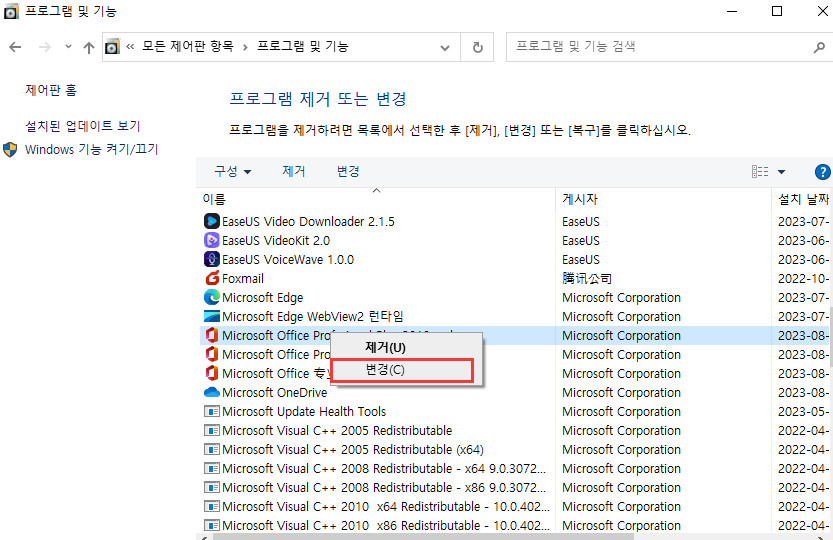
Task: Click the 제거 toolbar button
Action: [294, 172]
